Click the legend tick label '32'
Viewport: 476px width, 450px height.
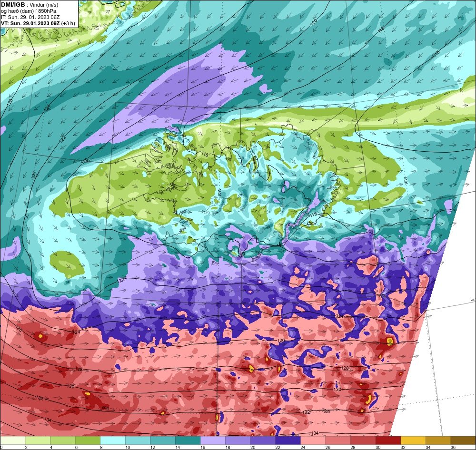[403, 447]
